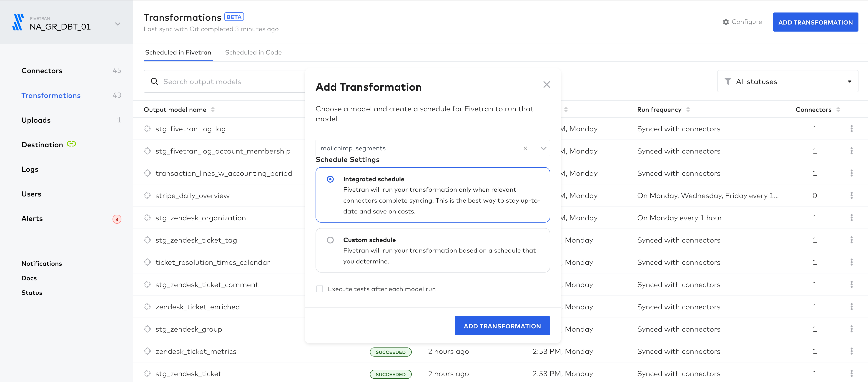Screen dimensions: 868x382
Task: Open row menu for zendesk_ticket_metrics
Action: (851, 351)
